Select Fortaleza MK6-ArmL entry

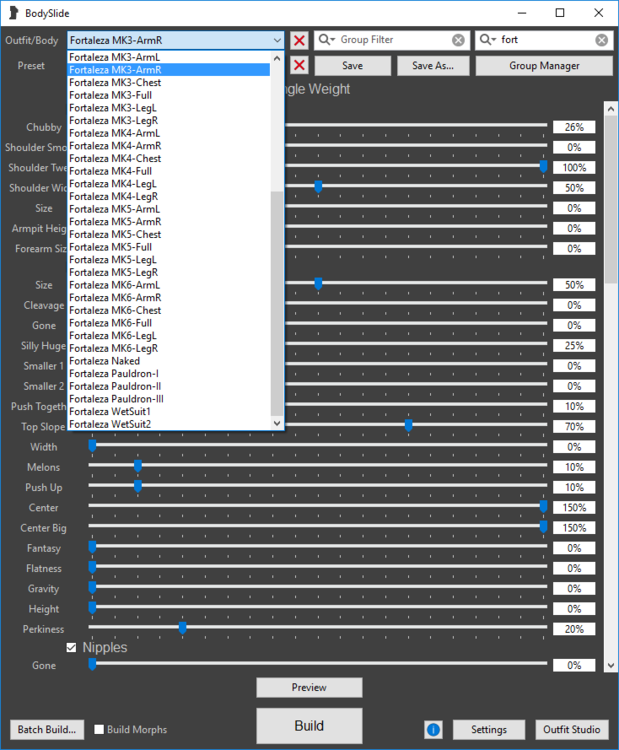[169, 285]
